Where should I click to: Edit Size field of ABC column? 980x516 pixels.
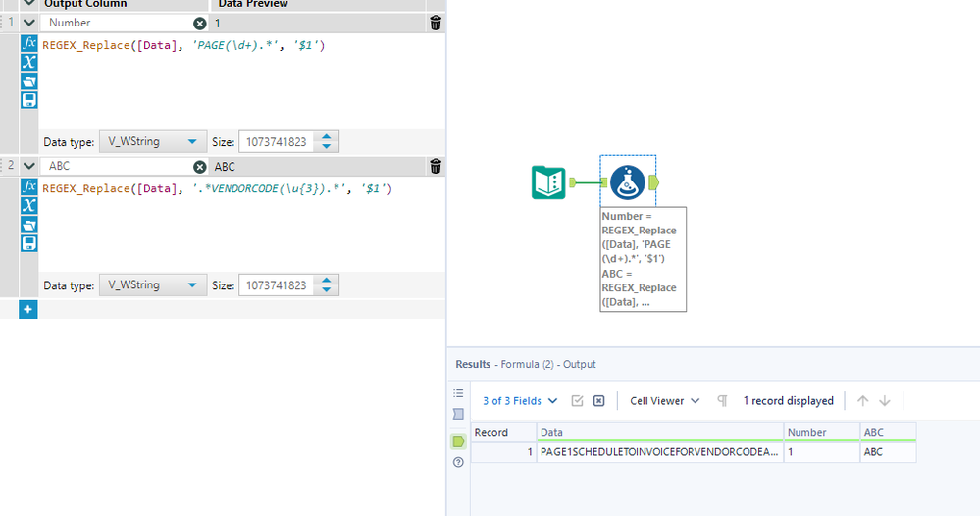tap(277, 284)
